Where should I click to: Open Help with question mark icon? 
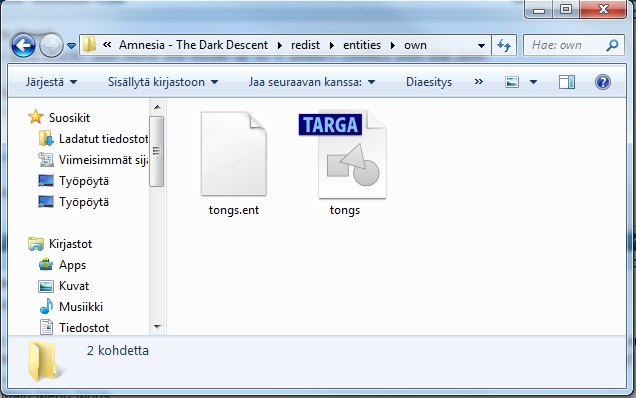[x=603, y=82]
